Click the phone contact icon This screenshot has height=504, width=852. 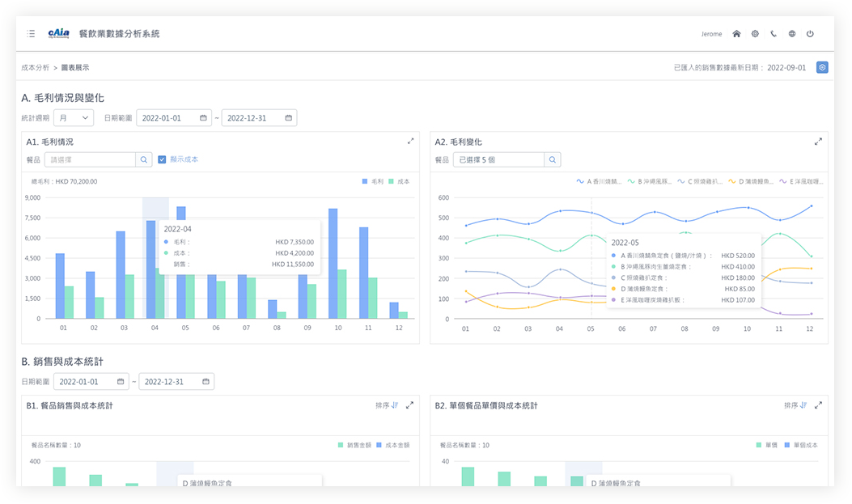click(x=774, y=34)
